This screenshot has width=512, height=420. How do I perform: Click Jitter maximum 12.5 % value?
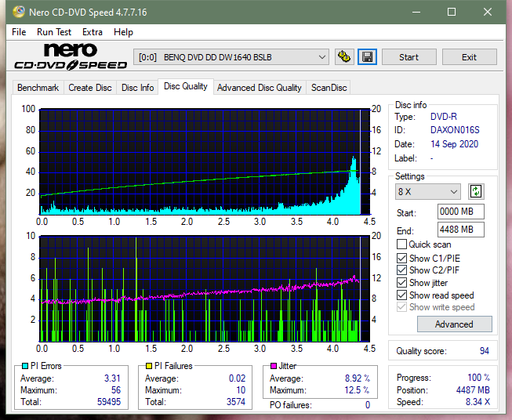357,390
